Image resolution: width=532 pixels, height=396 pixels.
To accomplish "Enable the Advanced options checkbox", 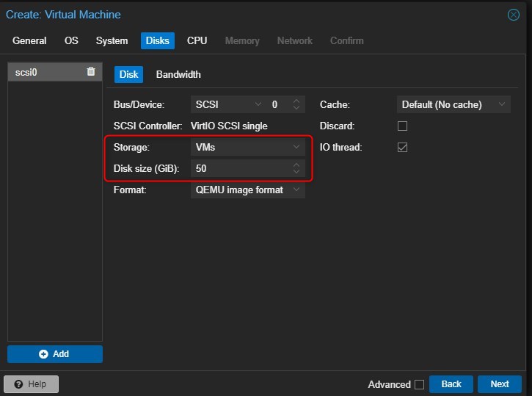I will 419,384.
